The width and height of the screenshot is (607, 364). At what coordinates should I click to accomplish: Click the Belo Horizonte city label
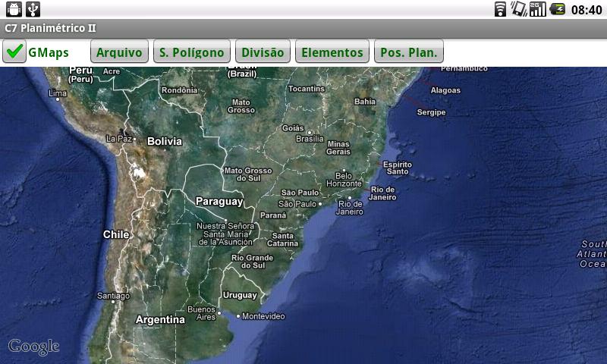pos(344,180)
